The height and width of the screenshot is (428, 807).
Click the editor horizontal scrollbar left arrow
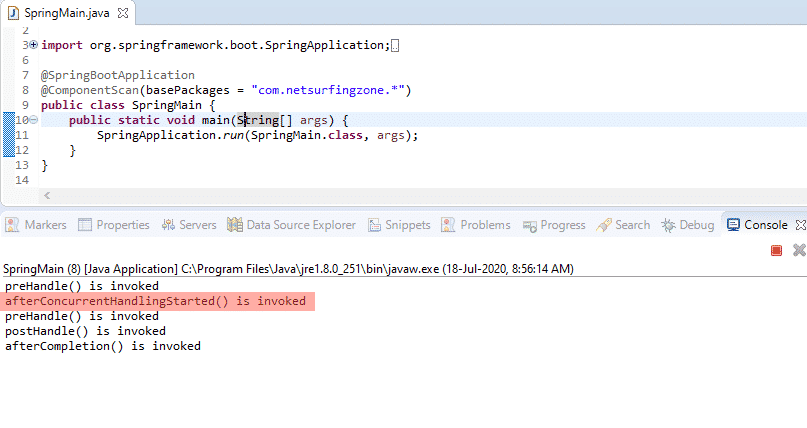tap(46, 196)
